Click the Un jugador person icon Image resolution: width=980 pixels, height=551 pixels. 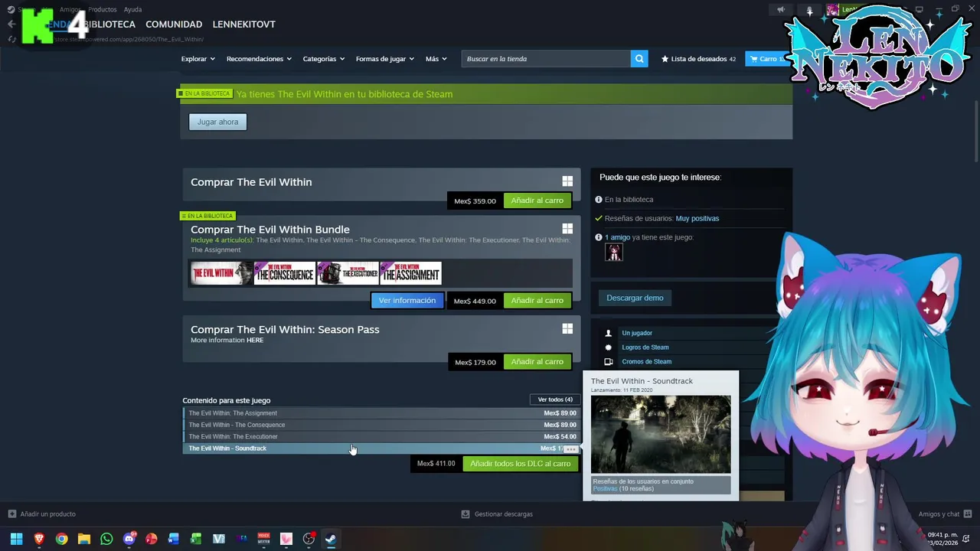[609, 333]
